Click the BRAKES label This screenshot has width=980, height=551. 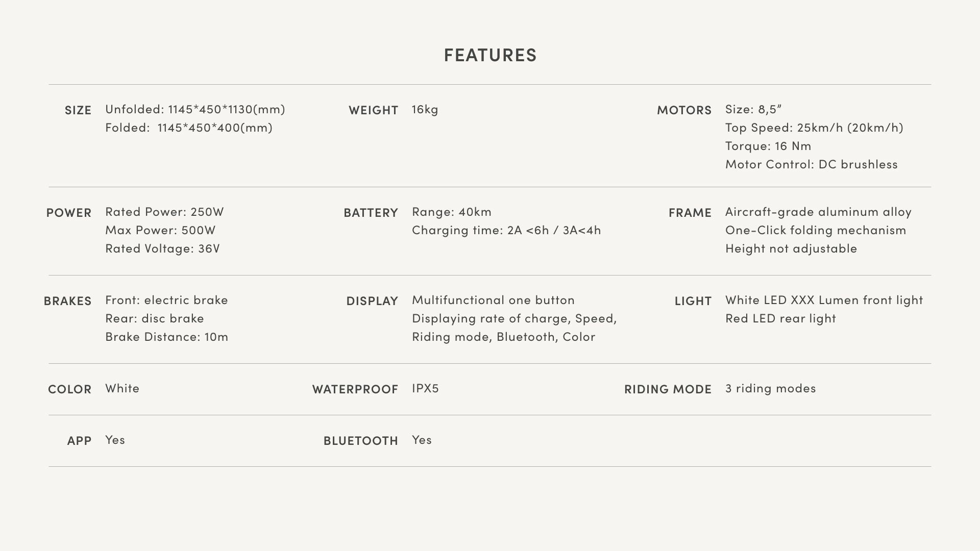pyautogui.click(x=67, y=301)
